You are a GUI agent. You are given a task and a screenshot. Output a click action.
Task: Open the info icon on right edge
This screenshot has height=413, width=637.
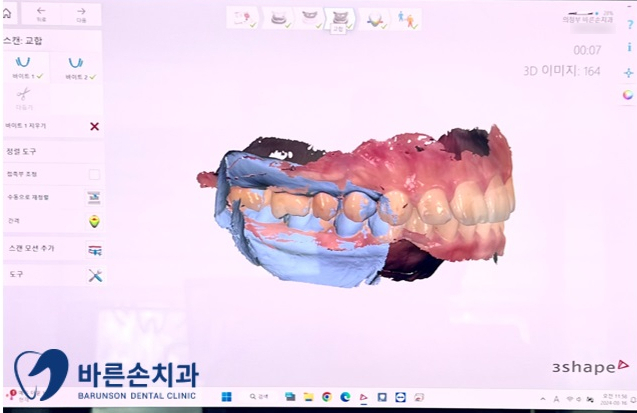(629, 48)
